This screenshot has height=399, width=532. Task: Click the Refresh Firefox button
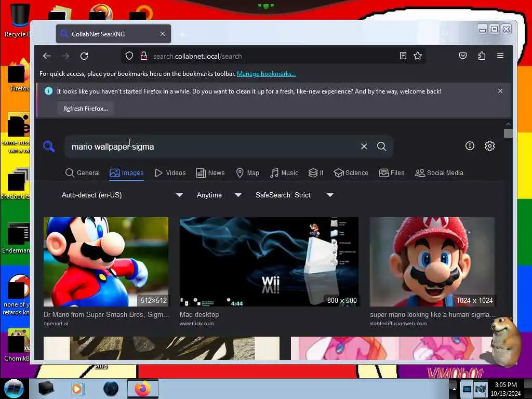(x=86, y=109)
